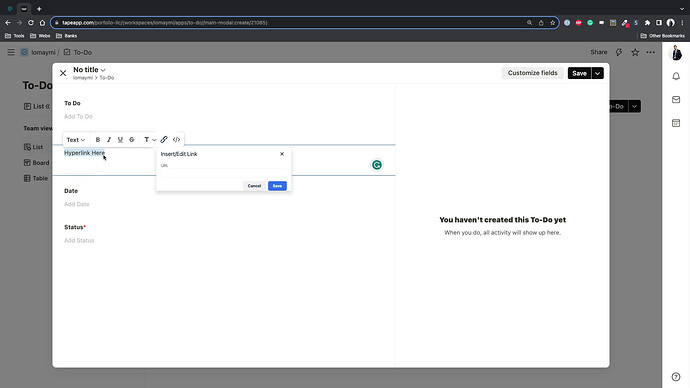Open the Webs bookmarks folder

click(40, 36)
